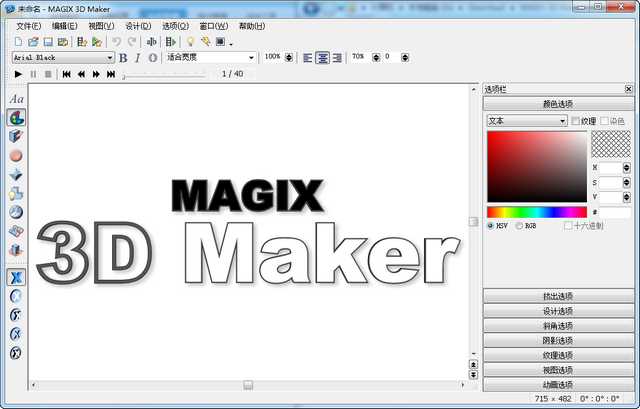Expand the 设计选项 panel button
The height and width of the screenshot is (409, 640).
(x=558, y=311)
